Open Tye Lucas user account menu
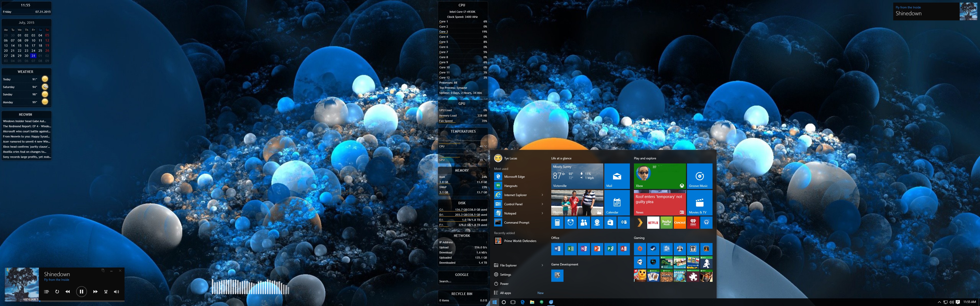980x306 pixels. (506, 158)
